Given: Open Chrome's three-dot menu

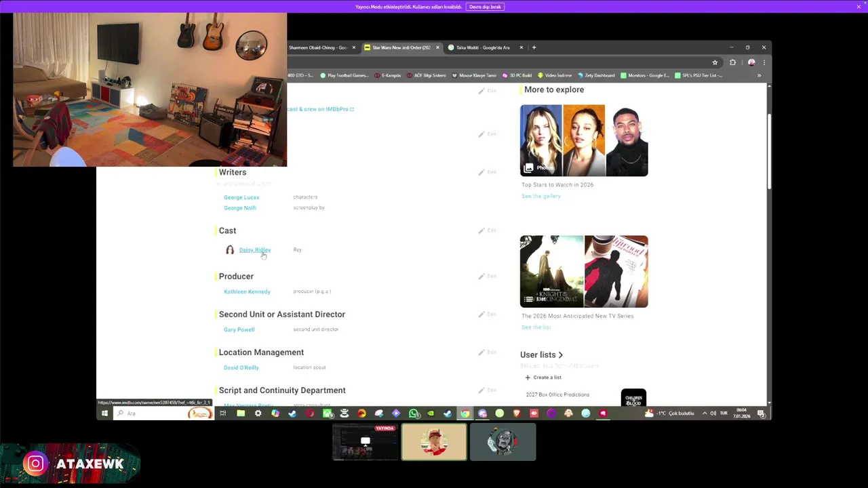Looking at the screenshot, I should click(x=764, y=62).
